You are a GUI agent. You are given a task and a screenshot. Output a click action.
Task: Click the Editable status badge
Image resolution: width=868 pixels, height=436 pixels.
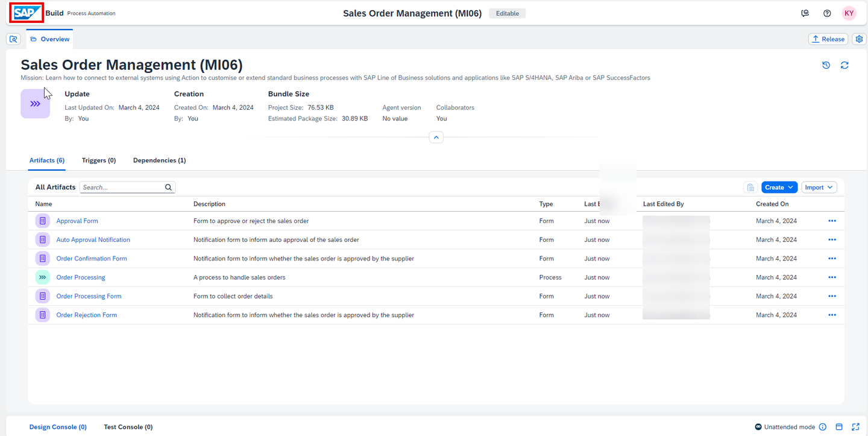[508, 13]
